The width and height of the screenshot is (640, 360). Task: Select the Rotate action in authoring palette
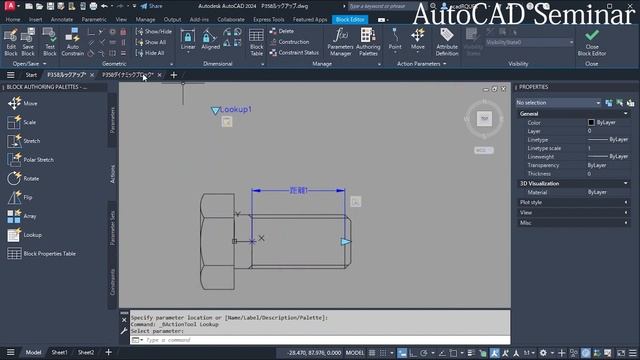(23, 178)
